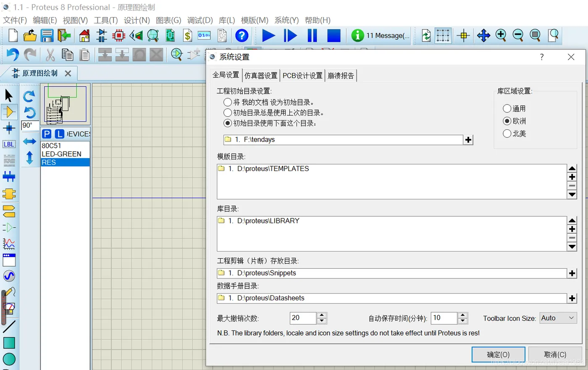Open PCB layout red chip icon
The height and width of the screenshot is (370, 588).
(119, 36)
